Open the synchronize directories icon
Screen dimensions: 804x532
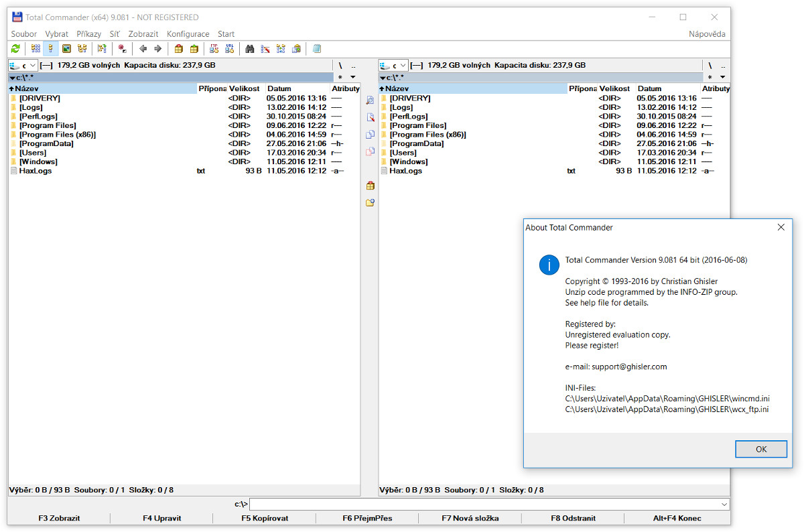(x=281, y=48)
